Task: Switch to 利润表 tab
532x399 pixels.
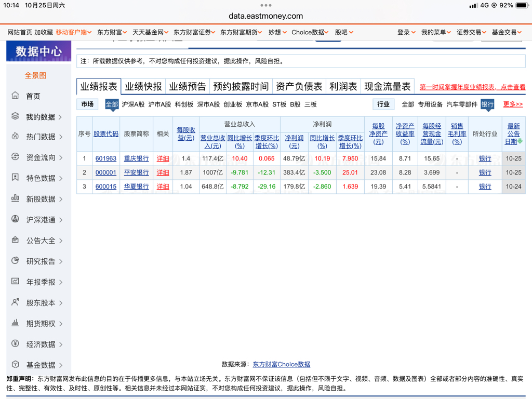Action: pos(343,87)
